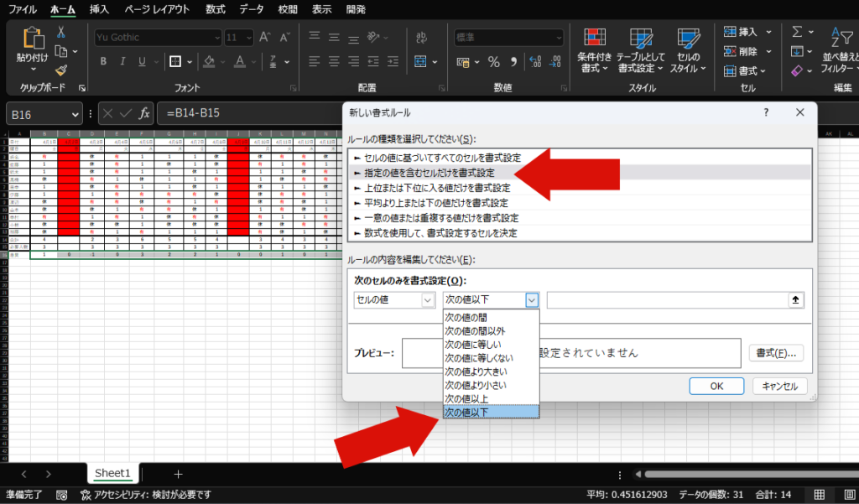
Task: Choose 次の値より小さい from operator list
Action: pyautogui.click(x=491, y=385)
